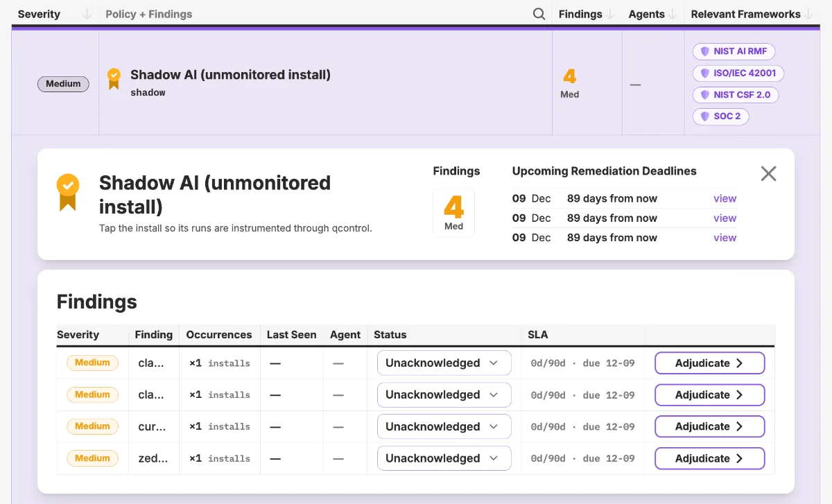The width and height of the screenshot is (832, 504).
Task: Click the Policy + Findings column header
Action: (x=149, y=14)
